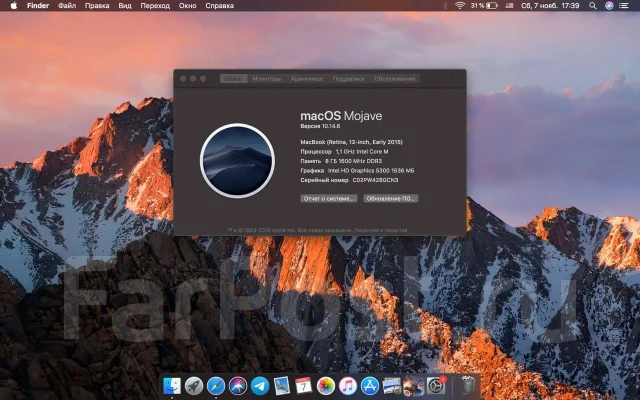Open the Справка menu
The image size is (640, 400).
(x=220, y=6)
